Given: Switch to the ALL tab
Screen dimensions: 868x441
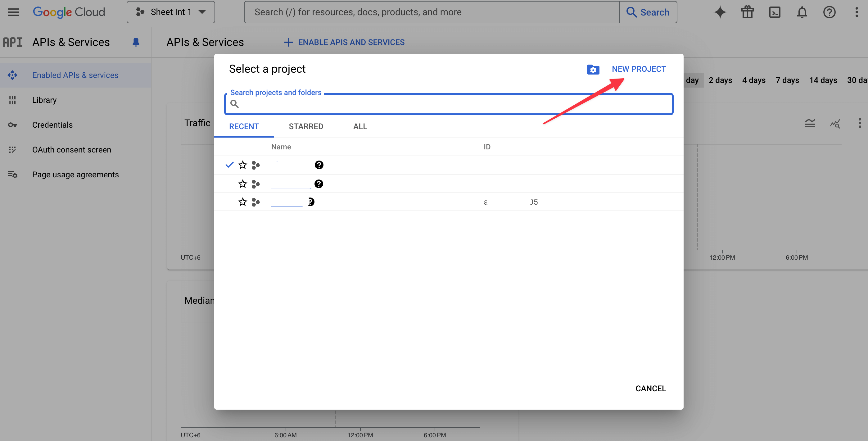Looking at the screenshot, I should (360, 126).
